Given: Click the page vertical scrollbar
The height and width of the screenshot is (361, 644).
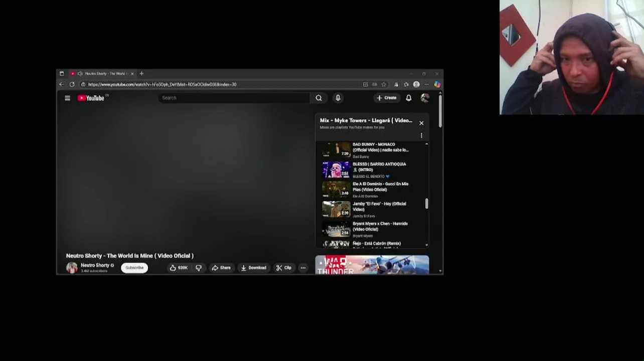Looking at the screenshot, I should 440,111.
